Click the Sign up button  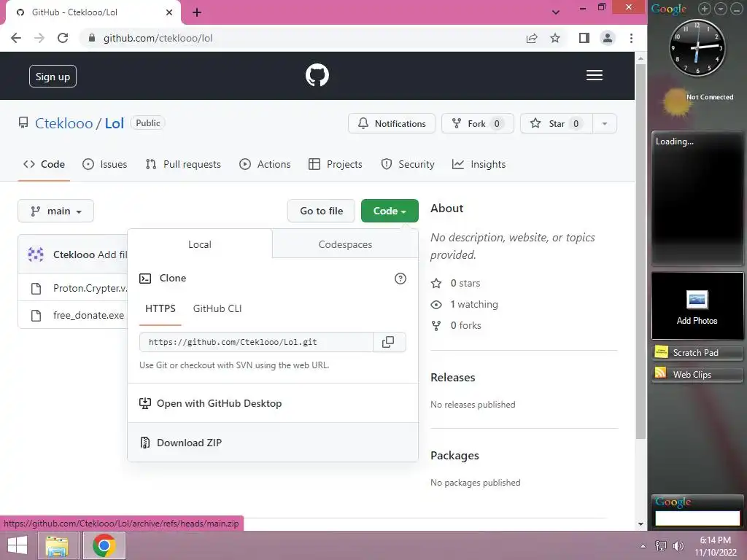(53, 76)
